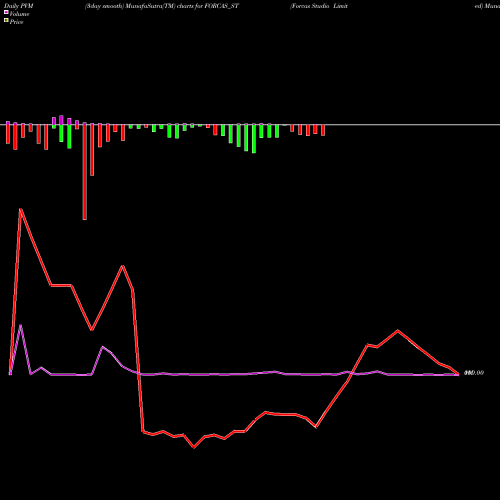Viewport: 500px width, 500px height.
Task: Click the highest peak of the red price line
Action: click(x=21, y=209)
